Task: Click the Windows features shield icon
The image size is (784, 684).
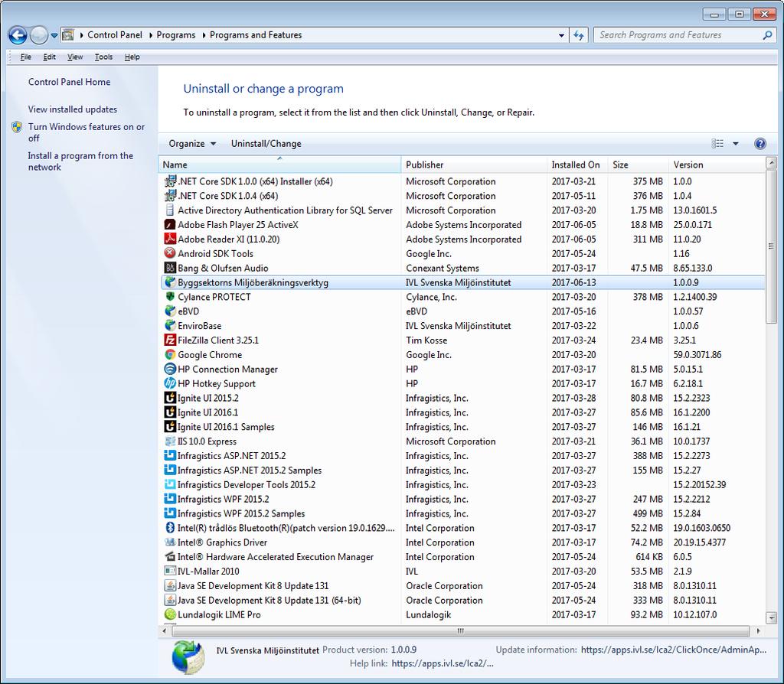Action: [x=17, y=127]
